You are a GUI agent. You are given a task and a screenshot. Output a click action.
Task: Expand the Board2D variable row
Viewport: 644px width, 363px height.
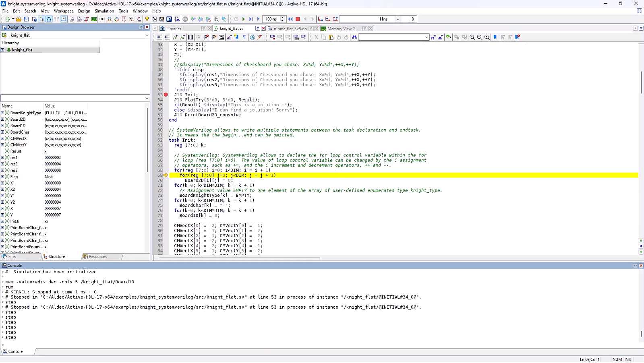[x=2, y=120]
